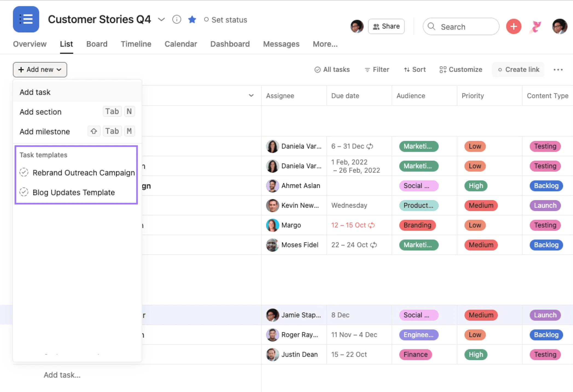Click the three-dot more options icon
The height and width of the screenshot is (392, 573).
[x=558, y=70]
